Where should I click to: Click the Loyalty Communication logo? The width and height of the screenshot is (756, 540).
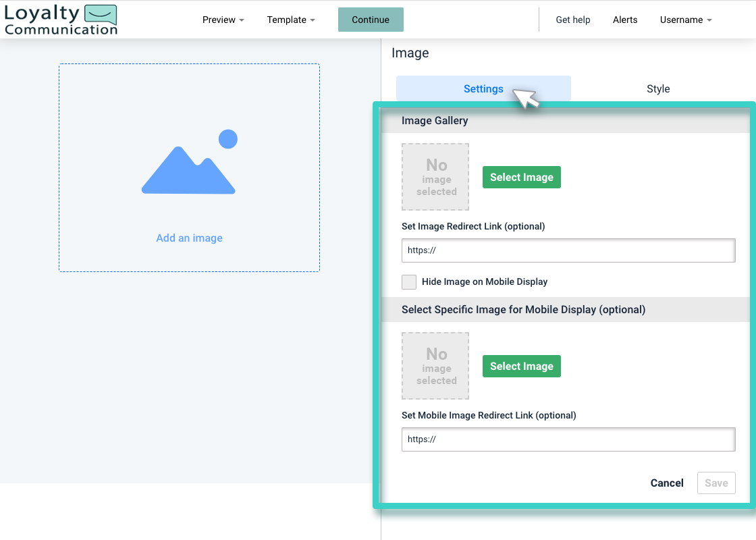(x=61, y=19)
